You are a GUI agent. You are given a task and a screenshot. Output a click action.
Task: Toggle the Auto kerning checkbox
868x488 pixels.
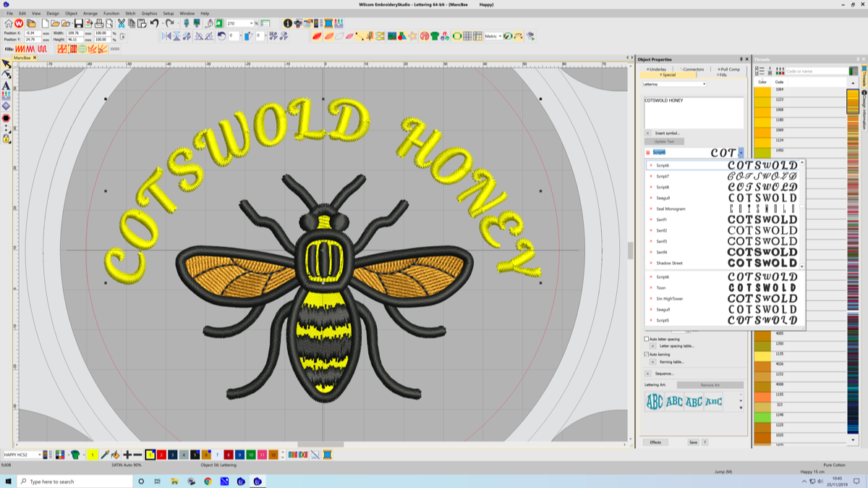coord(647,354)
